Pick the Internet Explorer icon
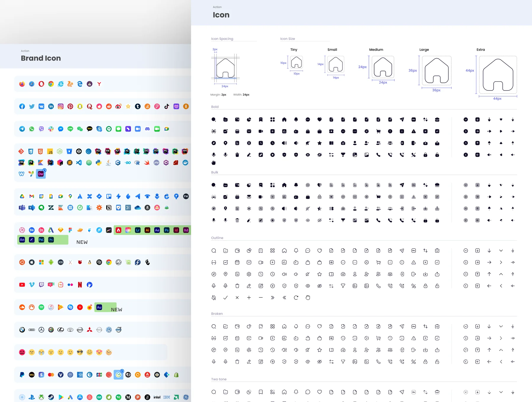This screenshot has width=532, height=402. [x=61, y=84]
